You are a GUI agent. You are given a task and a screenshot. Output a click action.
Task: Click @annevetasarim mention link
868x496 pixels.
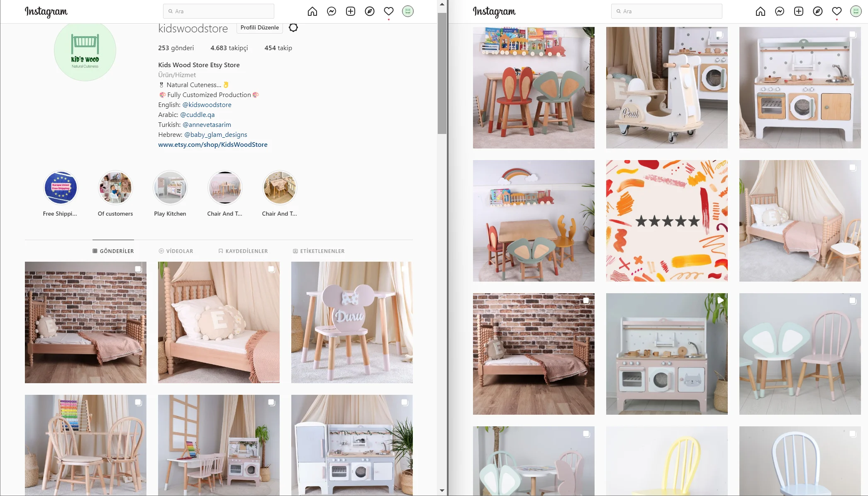[x=207, y=124]
